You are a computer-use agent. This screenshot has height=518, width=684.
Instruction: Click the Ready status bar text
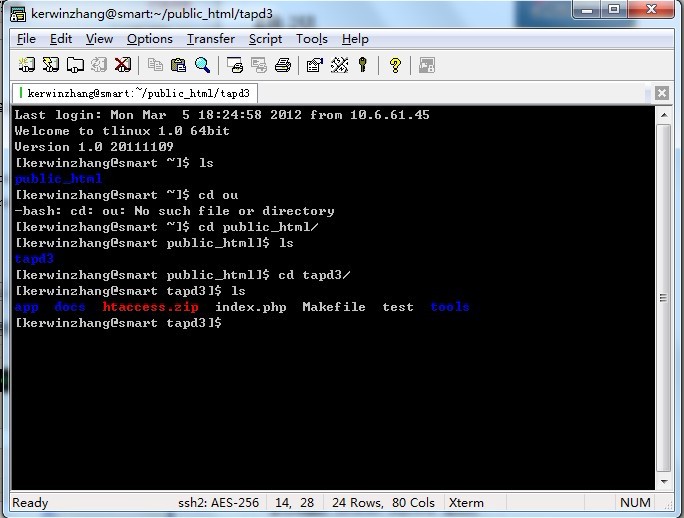click(x=30, y=503)
